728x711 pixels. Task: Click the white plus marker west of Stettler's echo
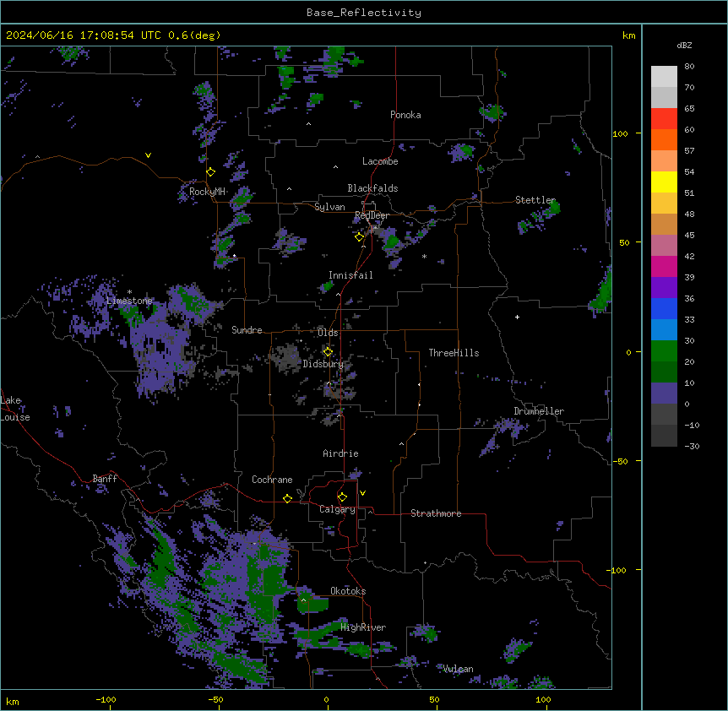[517, 317]
